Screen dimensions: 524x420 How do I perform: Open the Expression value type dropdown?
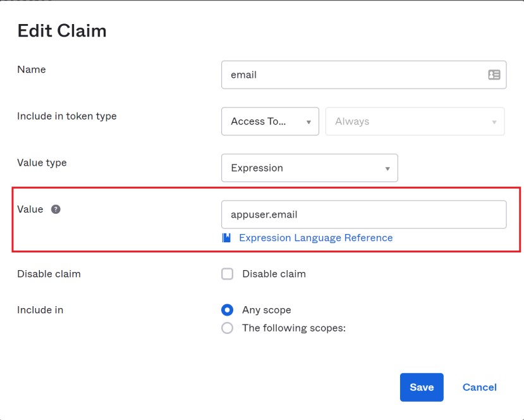(309, 168)
